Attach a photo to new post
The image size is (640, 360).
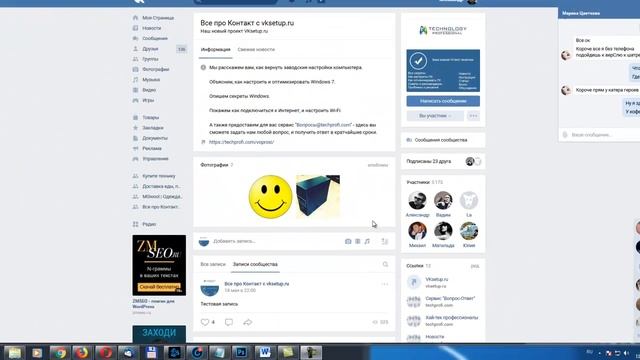348,241
